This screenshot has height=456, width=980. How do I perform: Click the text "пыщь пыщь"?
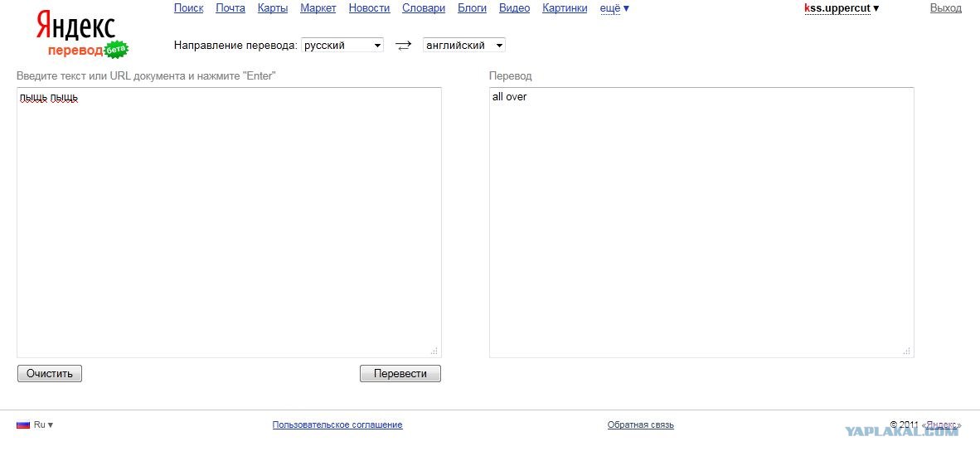(x=49, y=98)
